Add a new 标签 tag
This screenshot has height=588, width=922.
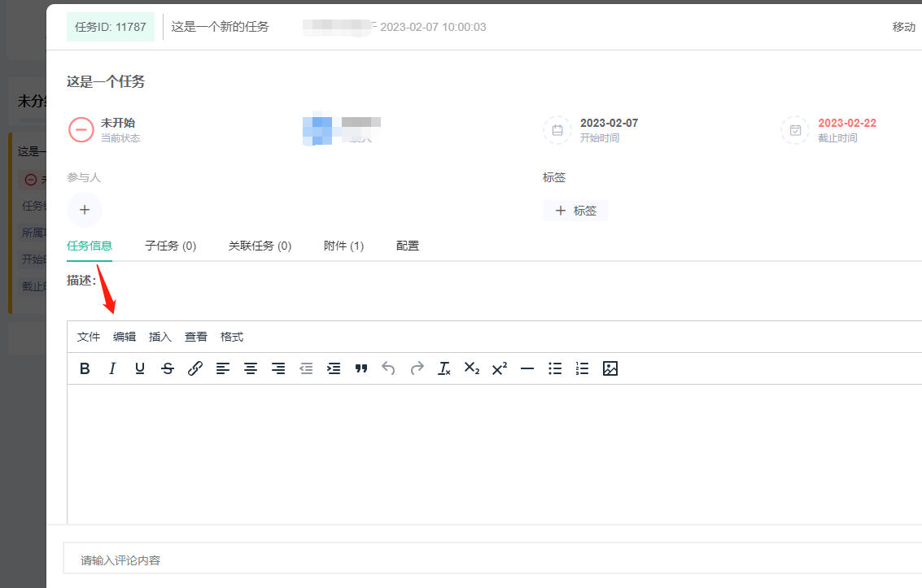(x=575, y=211)
